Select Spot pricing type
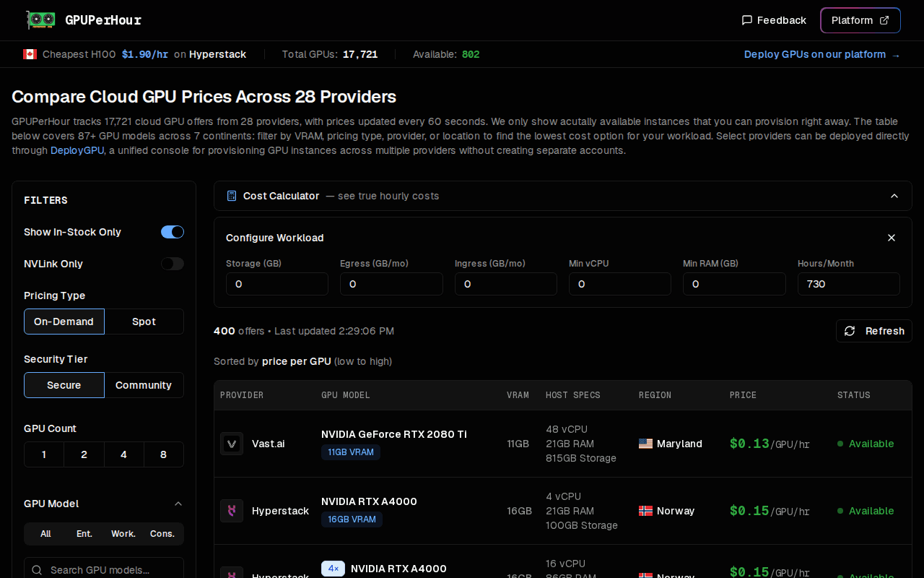 coord(144,322)
